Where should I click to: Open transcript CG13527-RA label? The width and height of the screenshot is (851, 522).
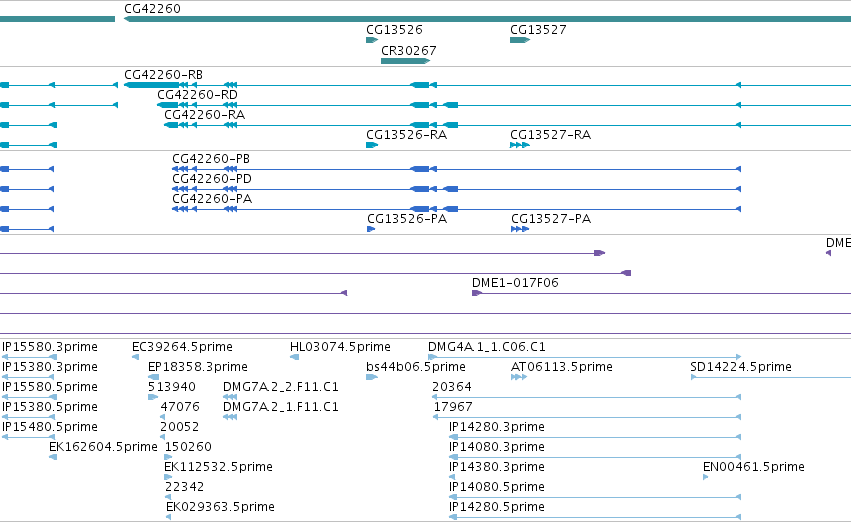(550, 135)
